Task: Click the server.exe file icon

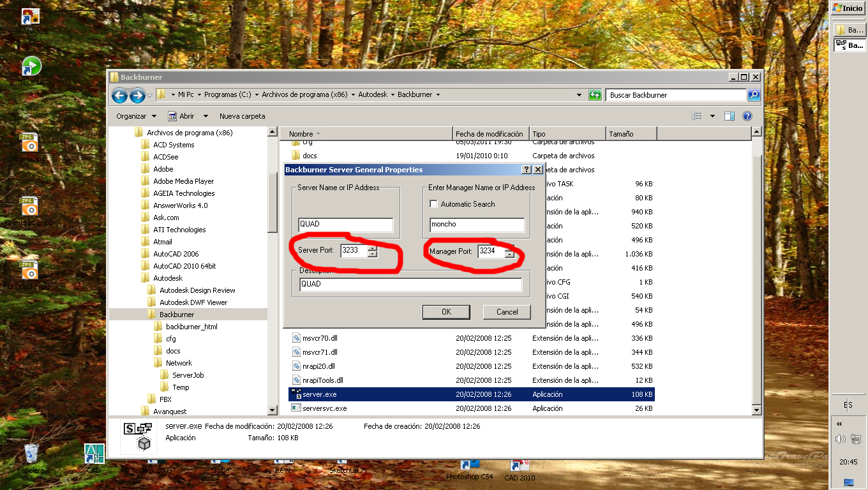Action: click(296, 394)
